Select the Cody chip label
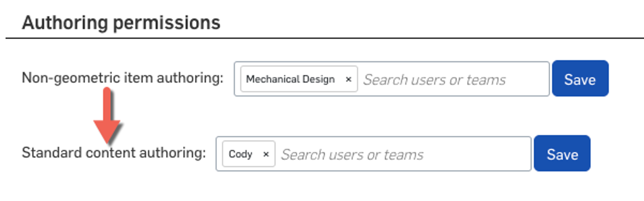644x201 pixels. [240, 154]
